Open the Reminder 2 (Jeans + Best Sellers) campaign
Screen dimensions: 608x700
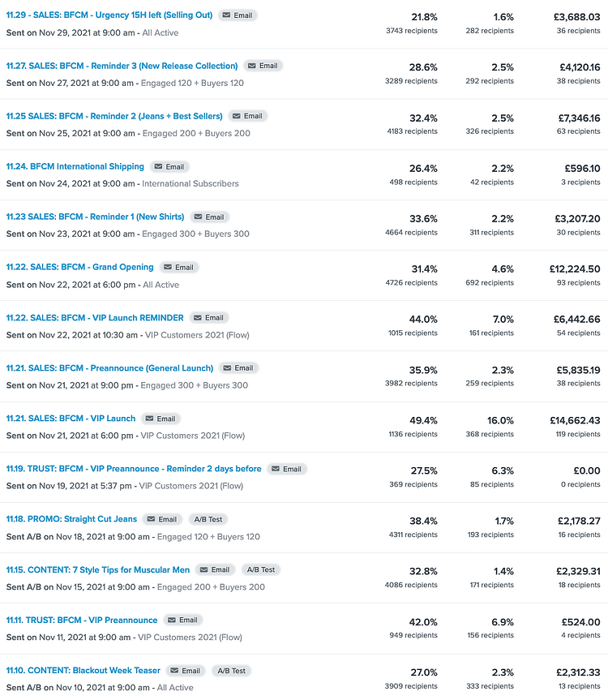(114, 116)
